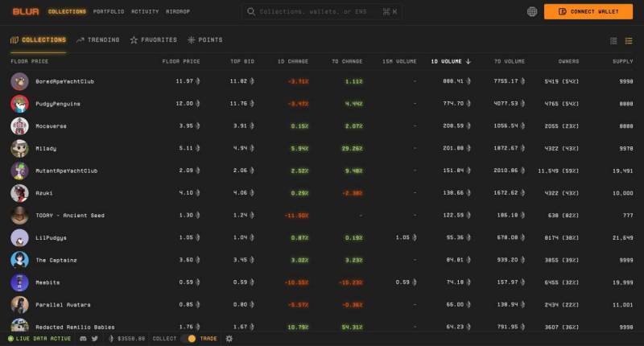Focus the collections search field
Image resolution: width=644 pixels, height=346 pixels.
click(322, 12)
